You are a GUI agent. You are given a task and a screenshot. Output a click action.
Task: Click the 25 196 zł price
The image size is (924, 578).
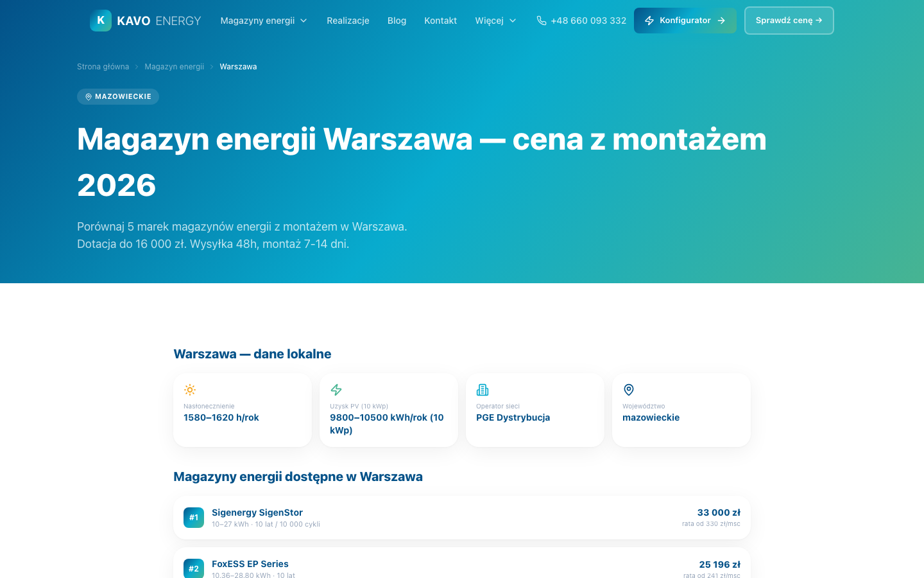(x=719, y=565)
